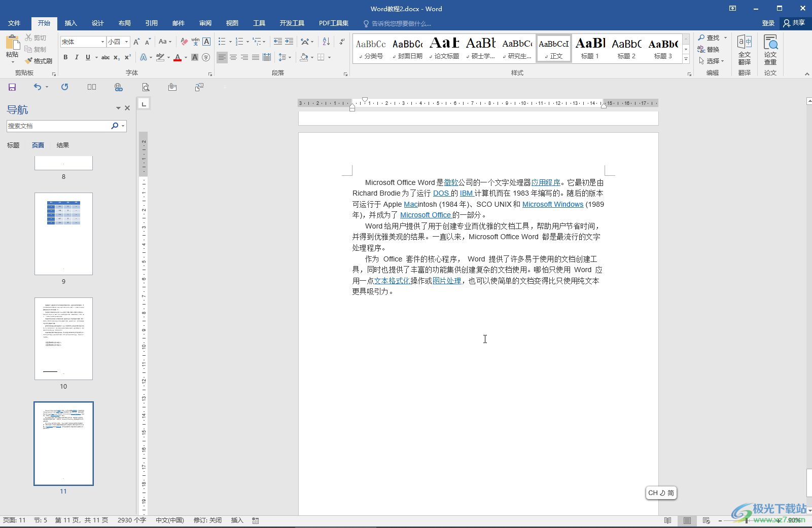This screenshot has width=812, height=528.
Task: Set left text alignment
Action: (x=222, y=57)
